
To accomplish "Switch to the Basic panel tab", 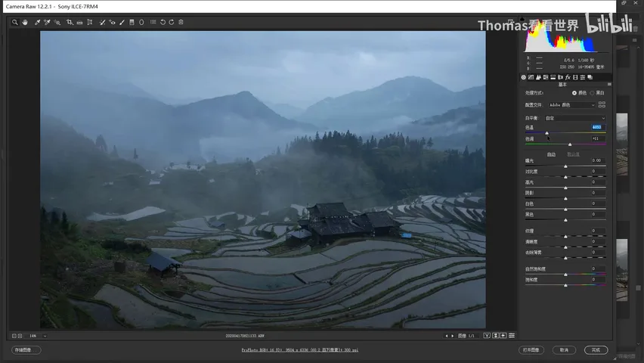I will [x=523, y=77].
